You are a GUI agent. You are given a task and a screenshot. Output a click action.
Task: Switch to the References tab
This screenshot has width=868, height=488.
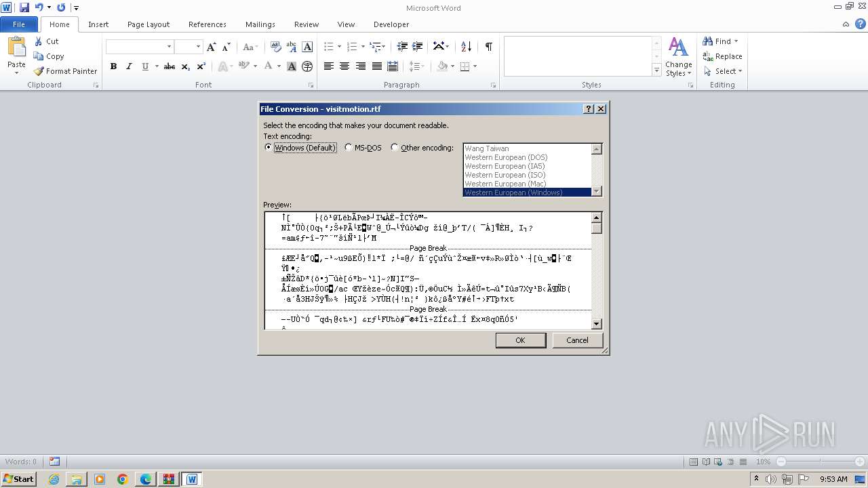tap(208, 24)
